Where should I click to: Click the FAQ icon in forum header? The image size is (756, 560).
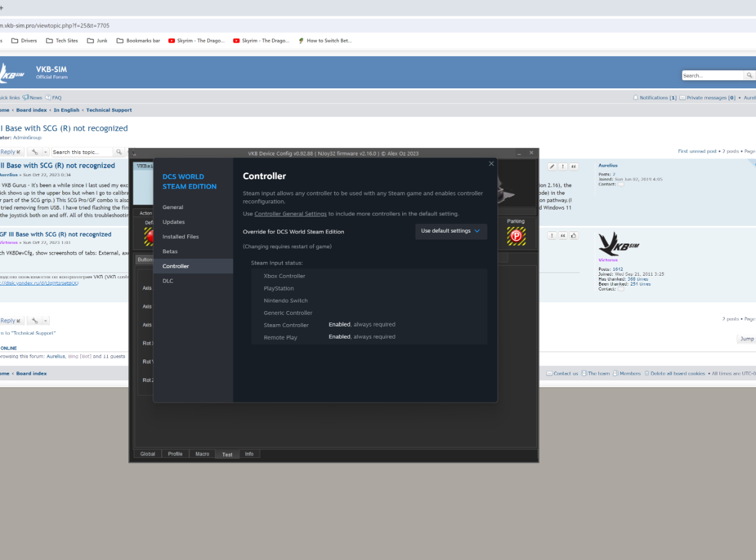[48, 98]
